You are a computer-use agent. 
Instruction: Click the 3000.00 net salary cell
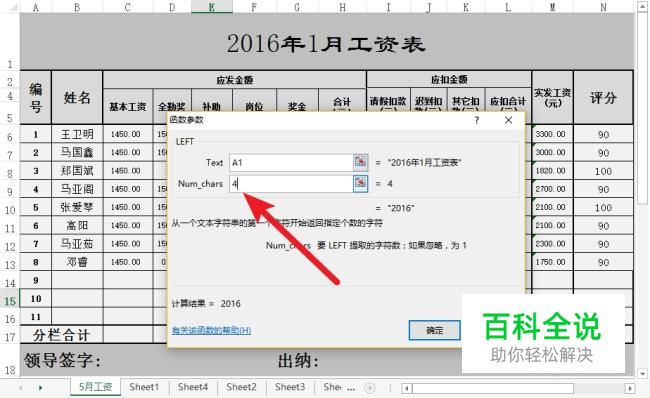553,153
